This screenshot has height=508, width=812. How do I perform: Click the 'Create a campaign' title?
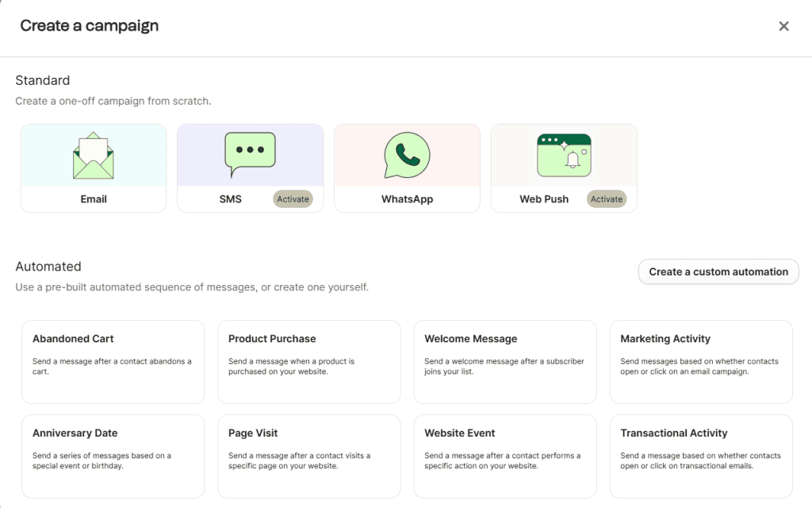(x=89, y=26)
